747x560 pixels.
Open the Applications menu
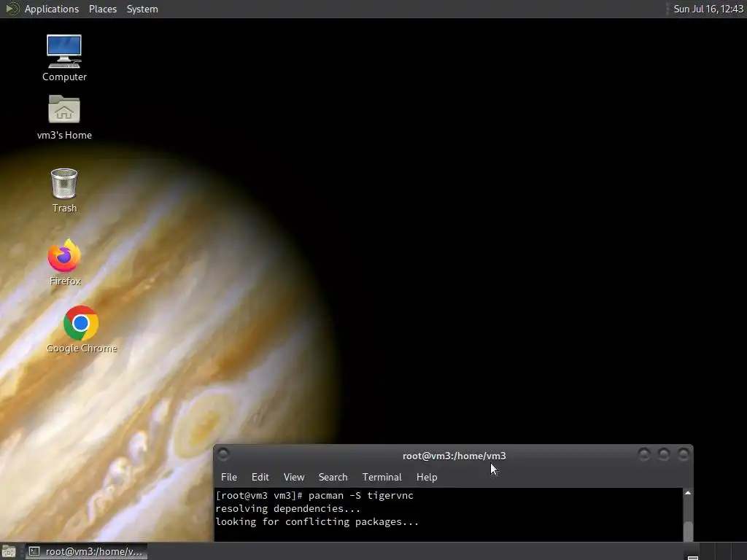click(52, 9)
